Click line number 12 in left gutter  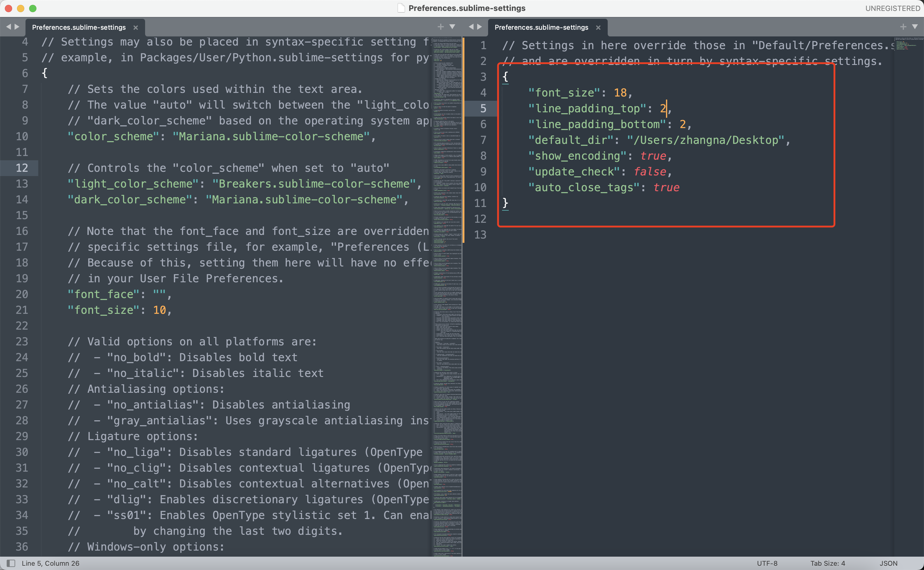point(22,168)
